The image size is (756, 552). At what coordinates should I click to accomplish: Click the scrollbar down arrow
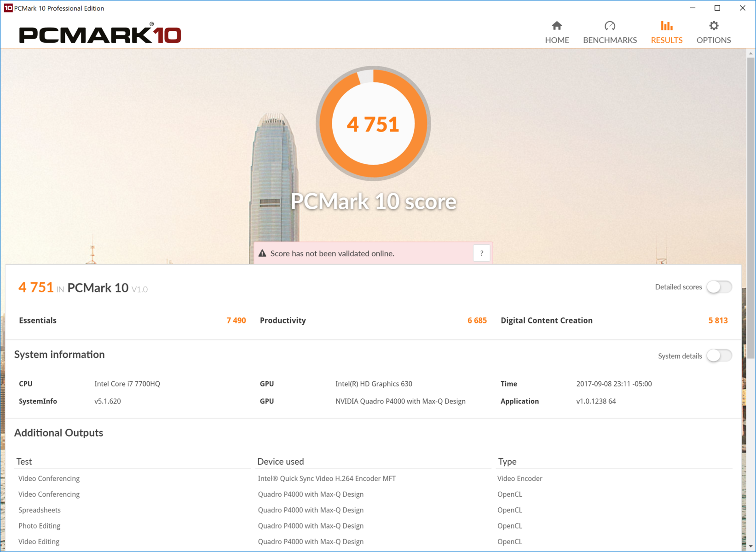click(x=751, y=546)
